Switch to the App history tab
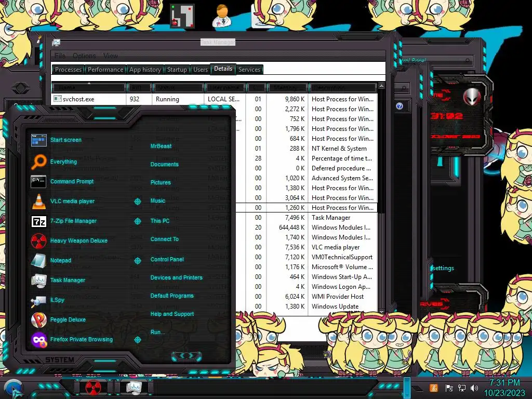 (x=145, y=70)
